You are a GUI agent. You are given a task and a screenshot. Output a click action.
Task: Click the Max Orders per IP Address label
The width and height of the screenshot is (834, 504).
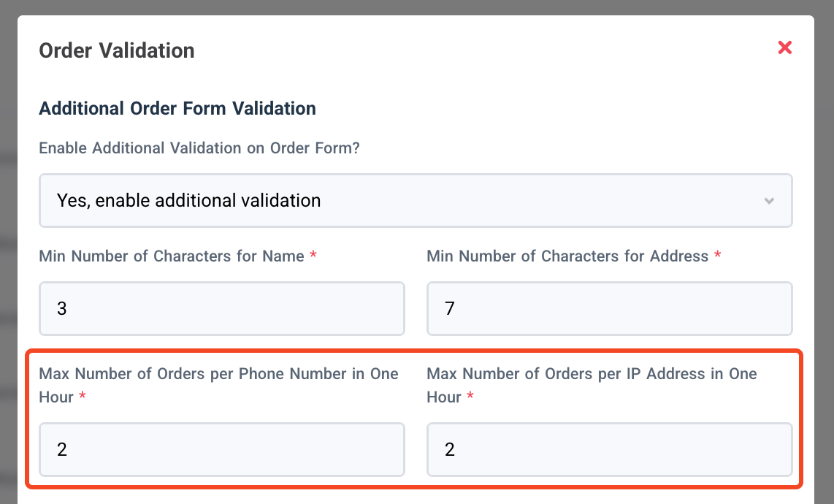point(592,385)
